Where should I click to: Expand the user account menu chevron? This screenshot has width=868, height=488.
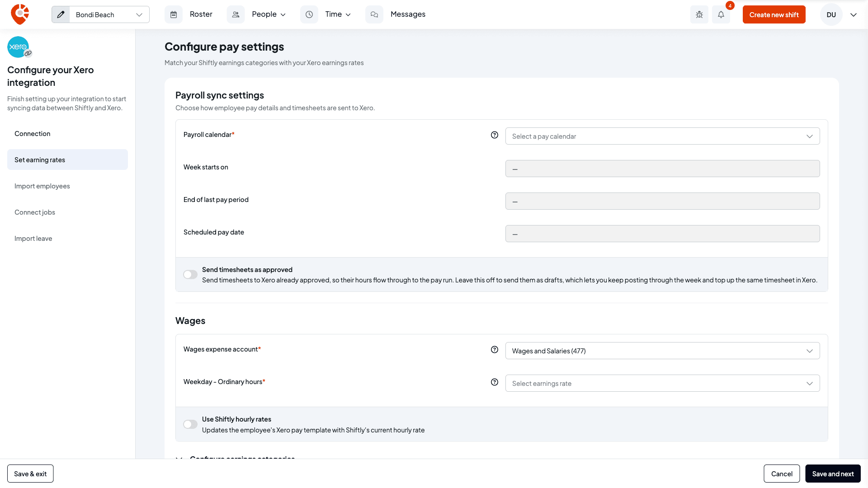click(854, 14)
